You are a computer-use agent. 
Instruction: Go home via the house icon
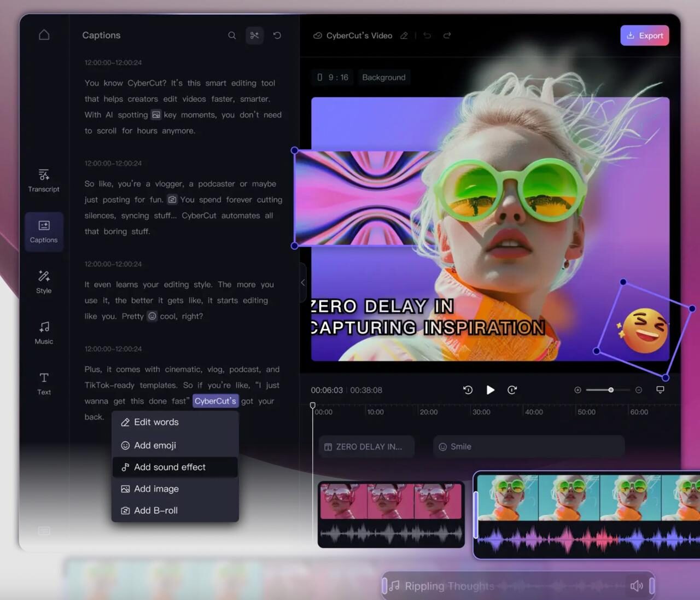coord(44,34)
